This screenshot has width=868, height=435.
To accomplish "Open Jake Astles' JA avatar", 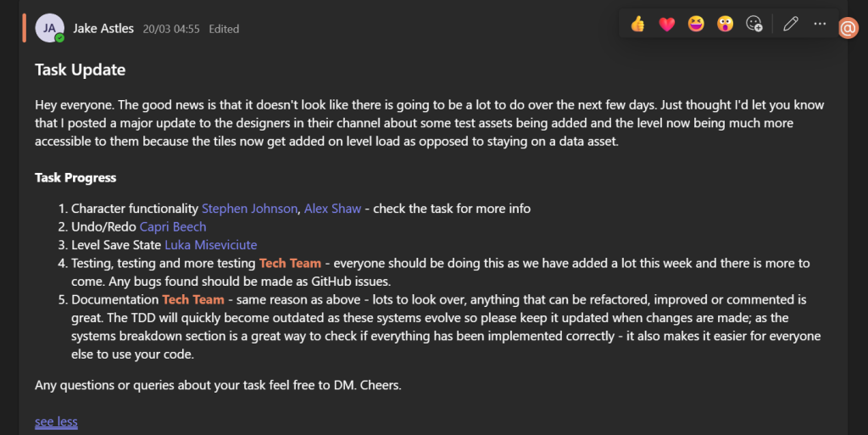I will click(49, 28).
